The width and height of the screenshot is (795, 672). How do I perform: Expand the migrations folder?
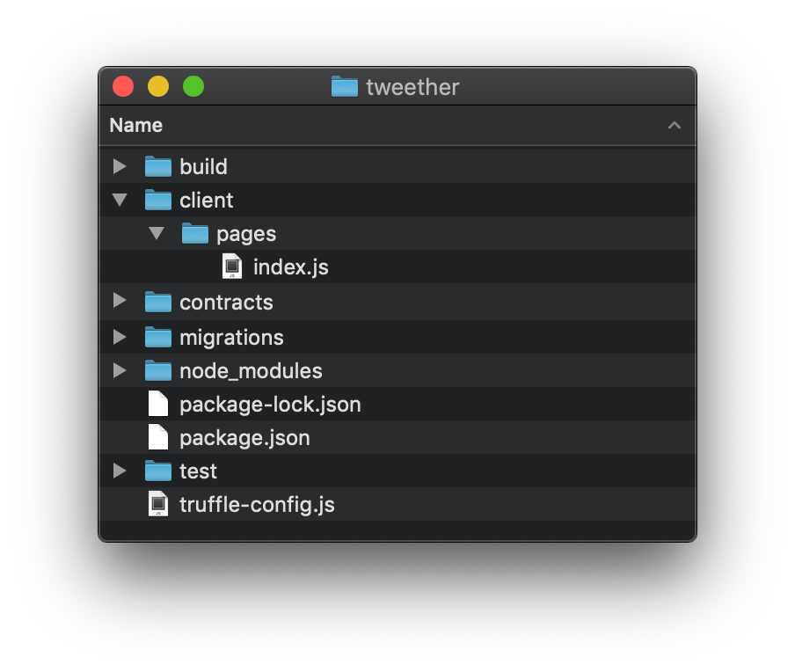[120, 337]
